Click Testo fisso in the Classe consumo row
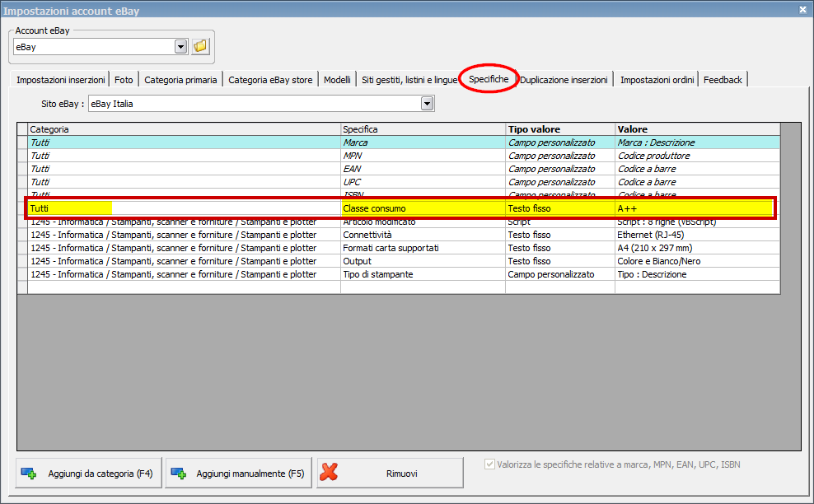 (x=560, y=208)
